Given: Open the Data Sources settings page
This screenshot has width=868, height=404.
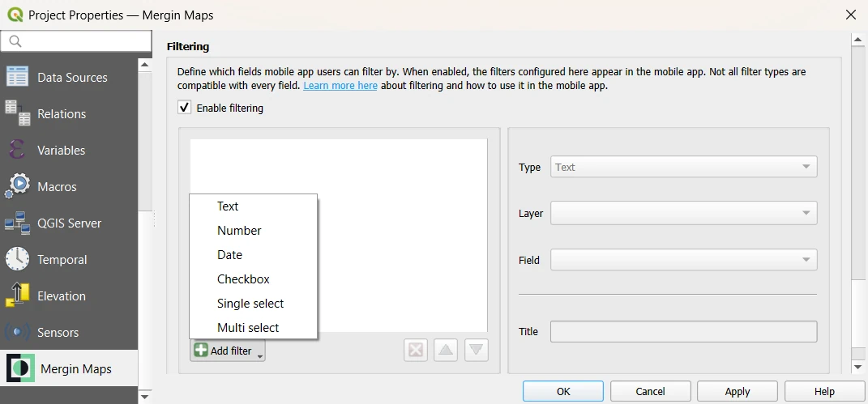Looking at the screenshot, I should [69, 78].
